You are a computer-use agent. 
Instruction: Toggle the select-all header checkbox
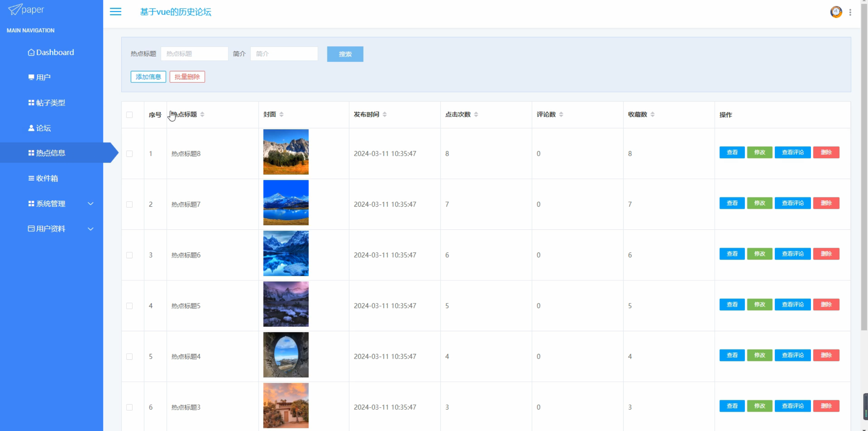point(130,115)
